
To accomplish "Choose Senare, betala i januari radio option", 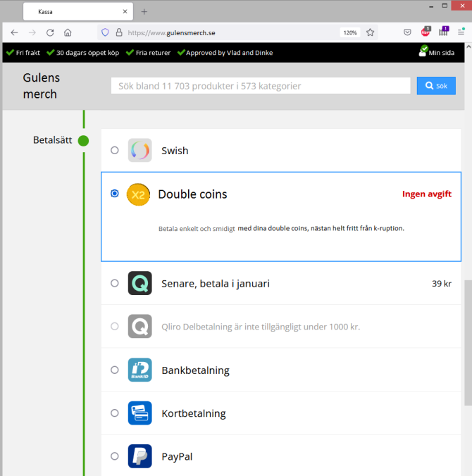I will click(x=115, y=283).
